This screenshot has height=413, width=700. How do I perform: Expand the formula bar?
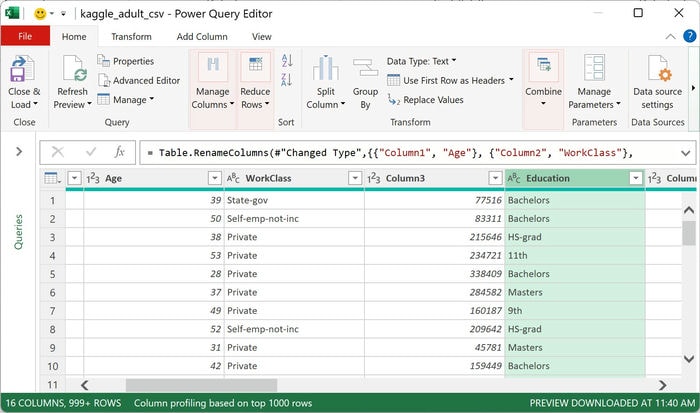point(686,153)
